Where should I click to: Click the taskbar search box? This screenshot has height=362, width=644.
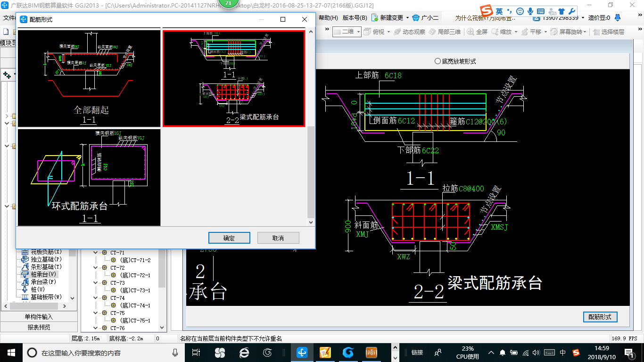coord(104,352)
